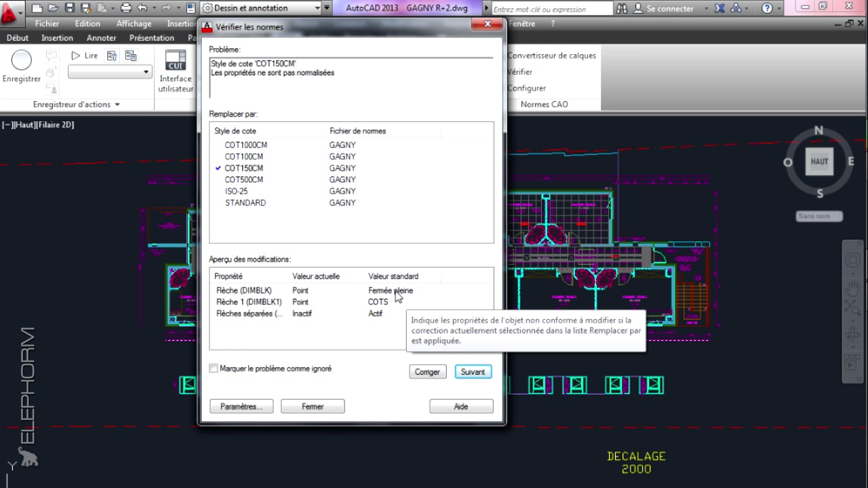Screen dimensions: 868x488
Task: Switch to the Annoter ribbon tab
Action: [102, 38]
